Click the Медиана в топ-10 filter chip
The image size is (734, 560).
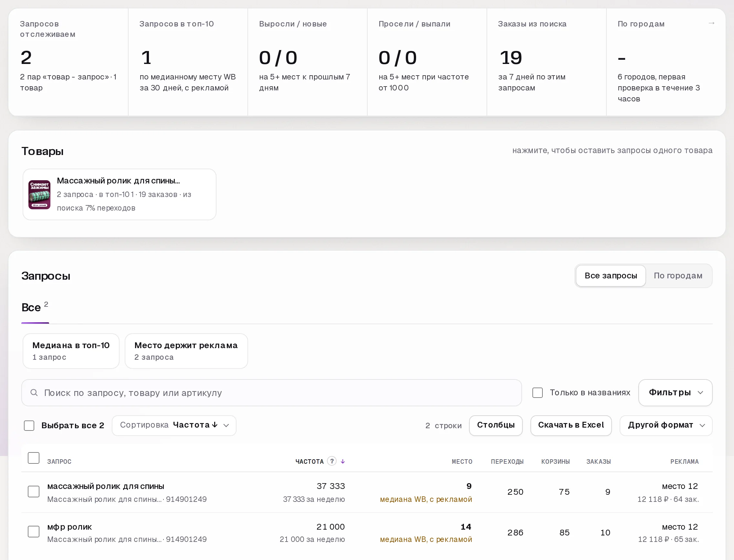71,351
